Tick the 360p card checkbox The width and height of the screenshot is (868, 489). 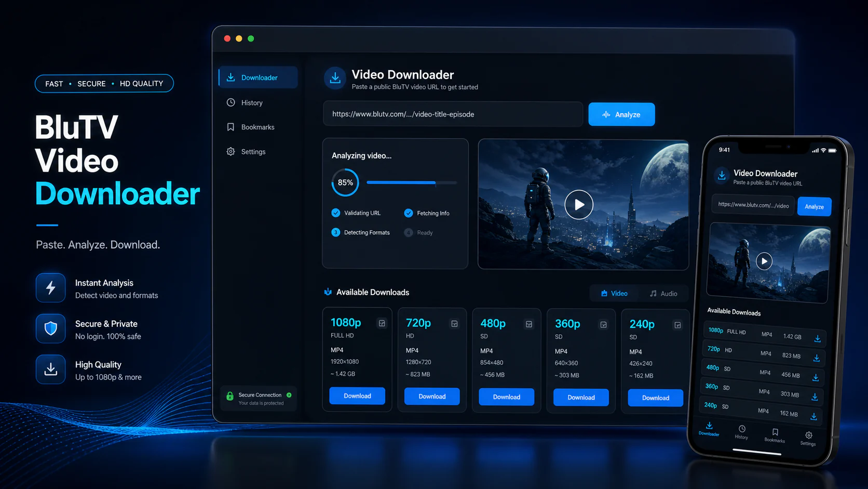pos(603,325)
